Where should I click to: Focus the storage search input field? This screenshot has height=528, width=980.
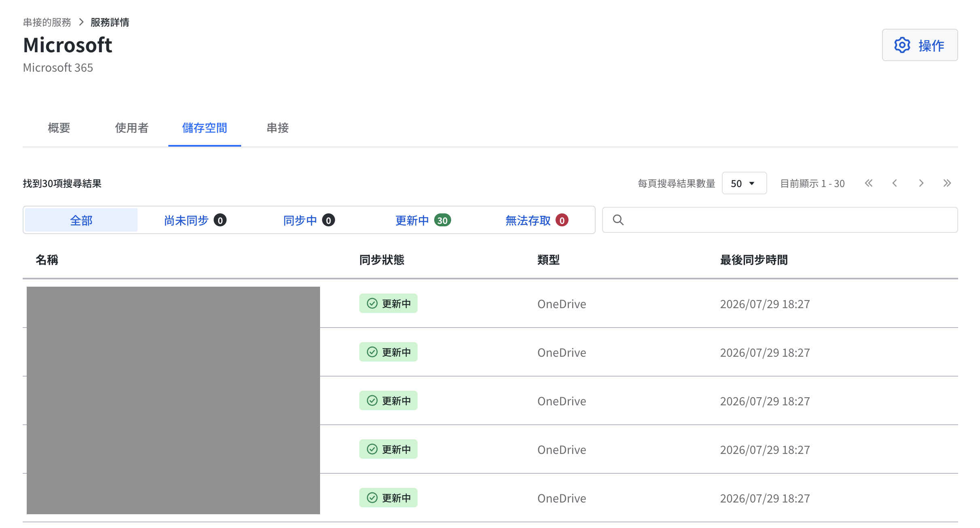(780, 220)
